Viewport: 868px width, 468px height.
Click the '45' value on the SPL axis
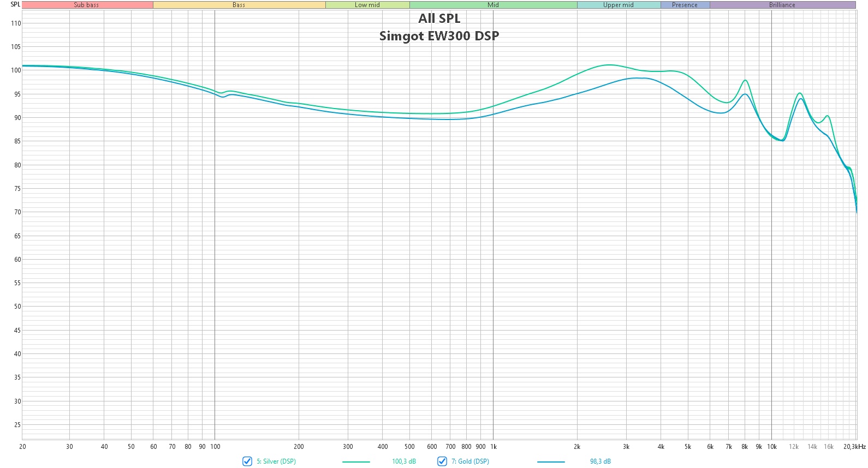(17, 331)
